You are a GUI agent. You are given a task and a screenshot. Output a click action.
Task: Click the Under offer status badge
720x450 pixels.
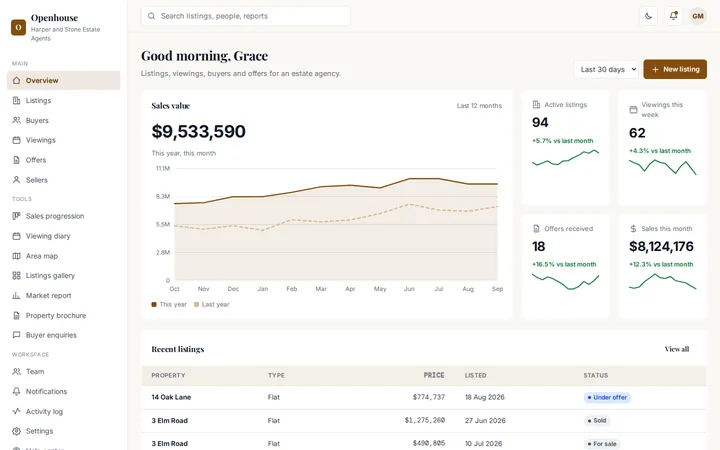pos(607,397)
